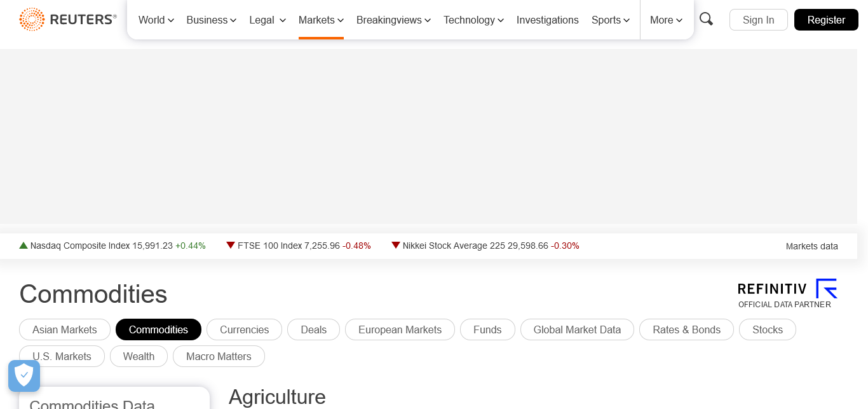Click the blue shield privacy icon
This screenshot has height=409, width=868.
click(x=24, y=376)
